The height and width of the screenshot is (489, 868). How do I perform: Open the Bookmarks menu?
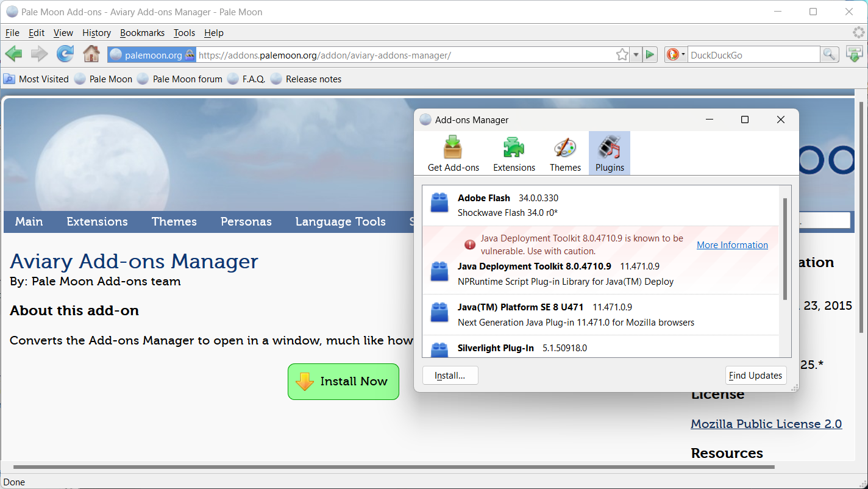(x=142, y=33)
